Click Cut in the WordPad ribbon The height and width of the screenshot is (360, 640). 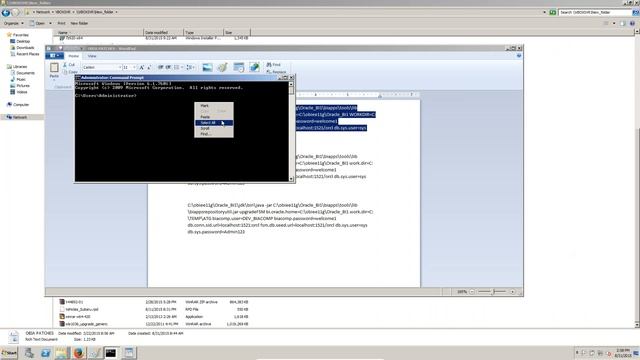click(69, 65)
